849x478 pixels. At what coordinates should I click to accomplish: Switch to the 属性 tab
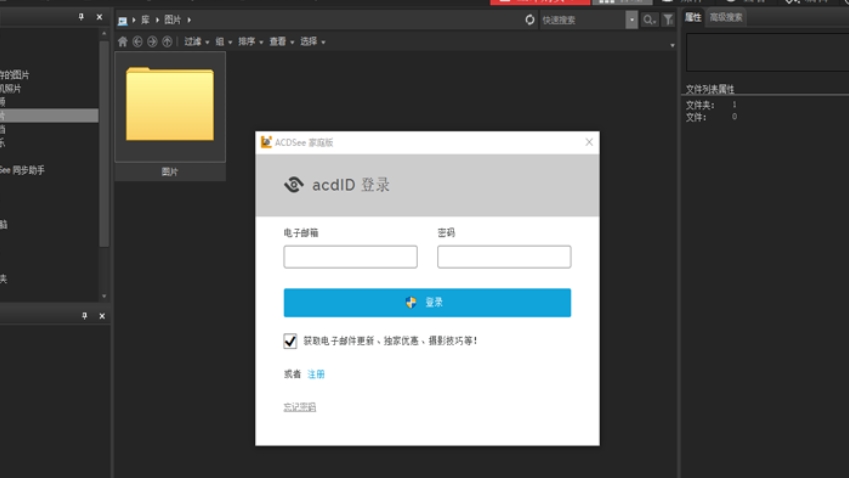click(693, 17)
